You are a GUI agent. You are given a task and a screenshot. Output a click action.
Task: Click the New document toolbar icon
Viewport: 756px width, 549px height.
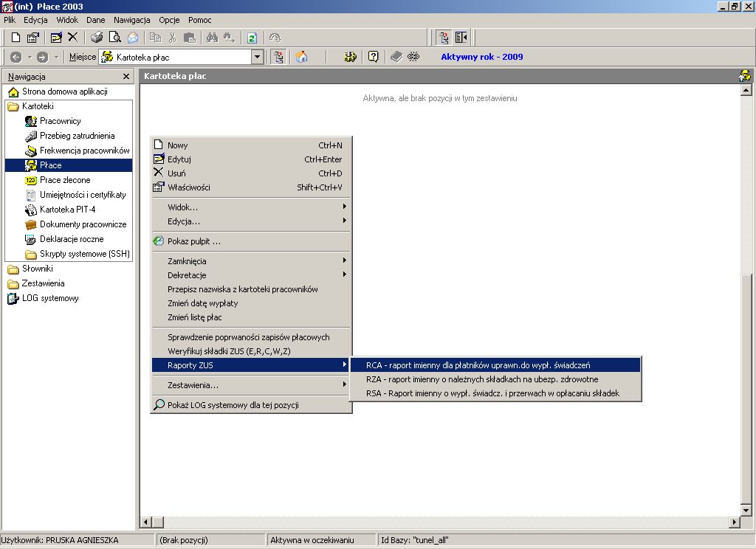[16, 38]
